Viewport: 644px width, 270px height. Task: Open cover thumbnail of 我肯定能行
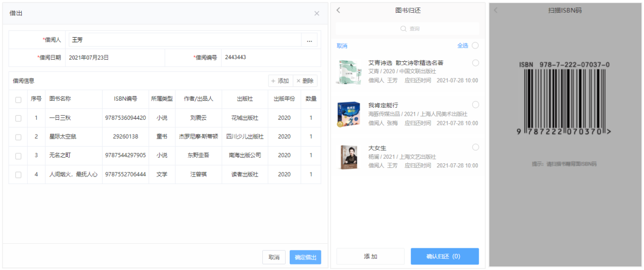point(349,114)
